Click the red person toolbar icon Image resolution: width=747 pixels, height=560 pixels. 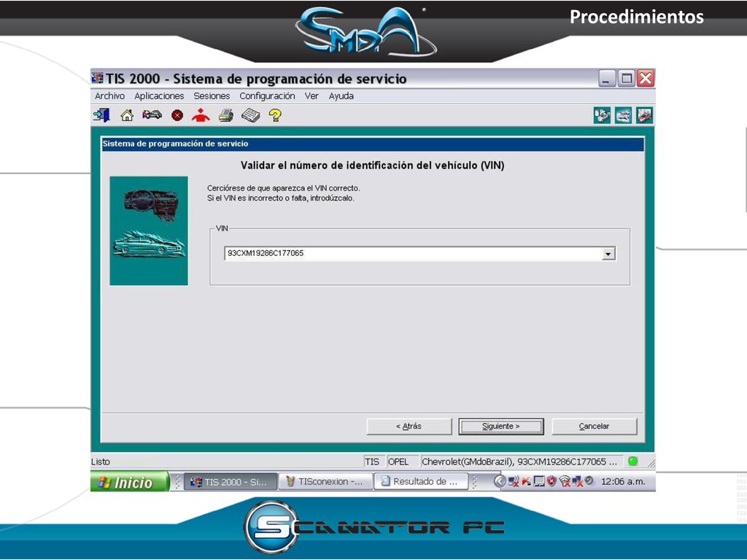pyautogui.click(x=201, y=115)
